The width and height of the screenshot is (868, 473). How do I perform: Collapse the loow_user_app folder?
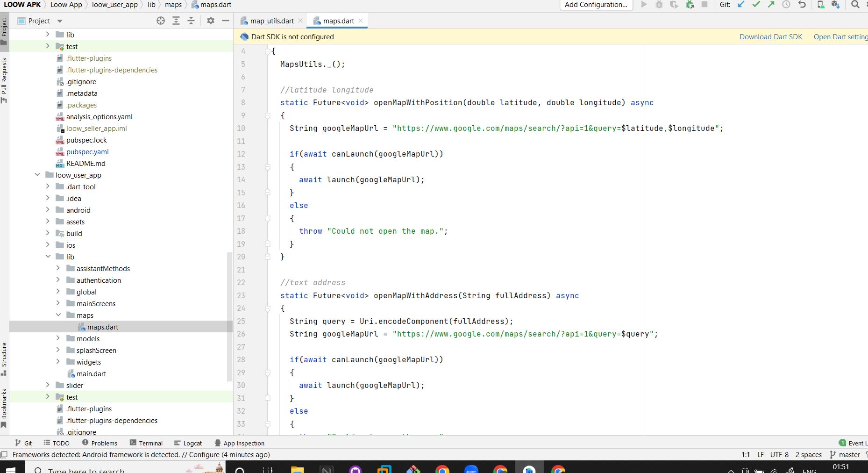[x=37, y=175]
